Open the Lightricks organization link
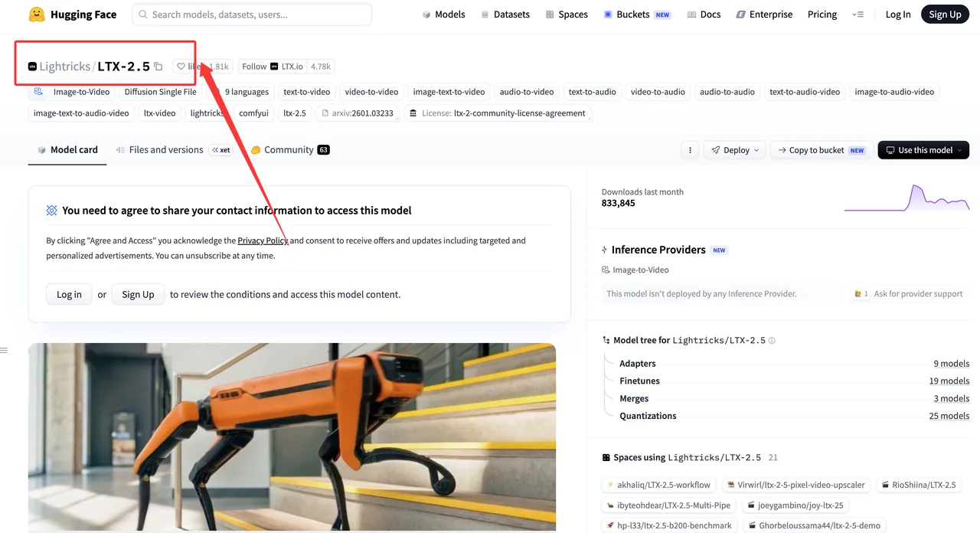Image resolution: width=980 pixels, height=533 pixels. [64, 67]
